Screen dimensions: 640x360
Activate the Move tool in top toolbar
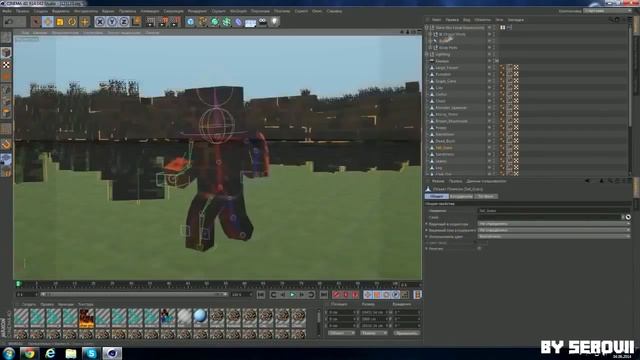[x=48, y=22]
